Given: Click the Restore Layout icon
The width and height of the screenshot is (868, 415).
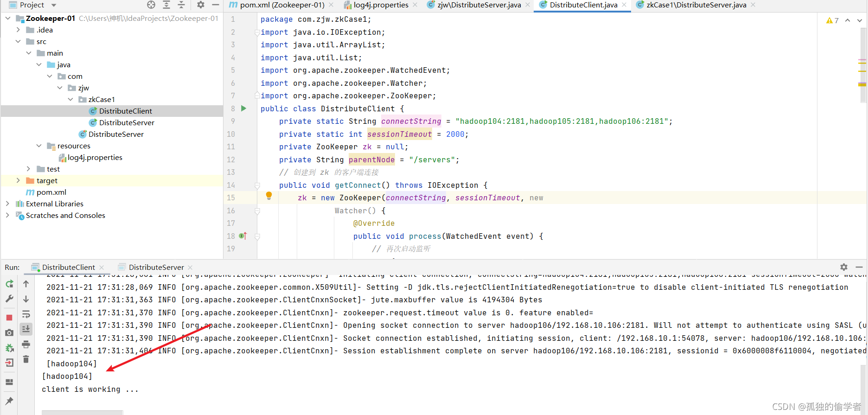Looking at the screenshot, I should [9, 382].
